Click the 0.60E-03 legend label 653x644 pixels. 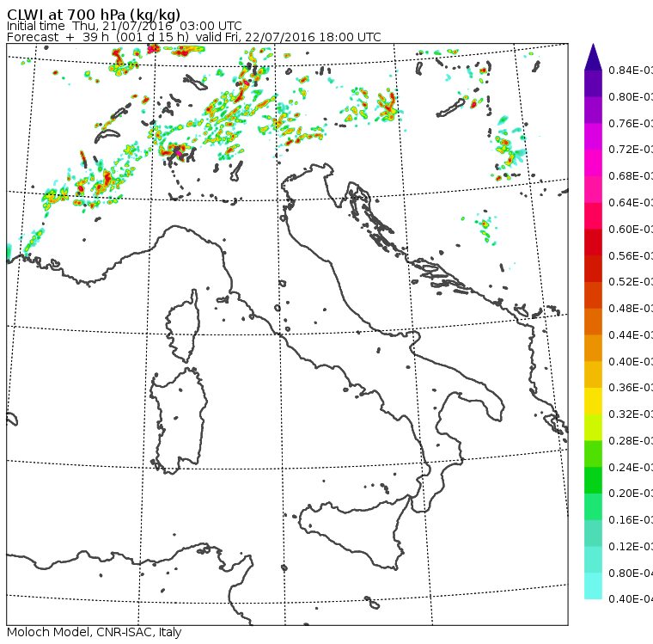click(631, 230)
